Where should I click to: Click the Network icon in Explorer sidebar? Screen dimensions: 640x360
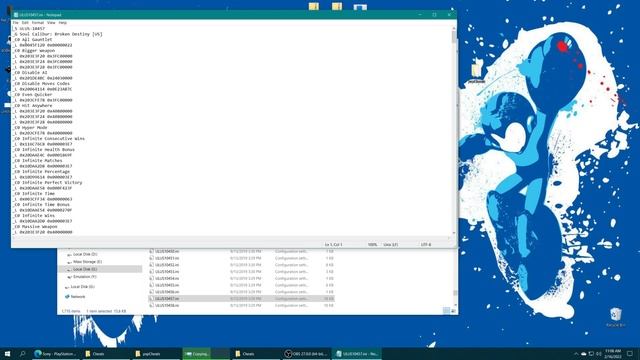tap(67, 297)
